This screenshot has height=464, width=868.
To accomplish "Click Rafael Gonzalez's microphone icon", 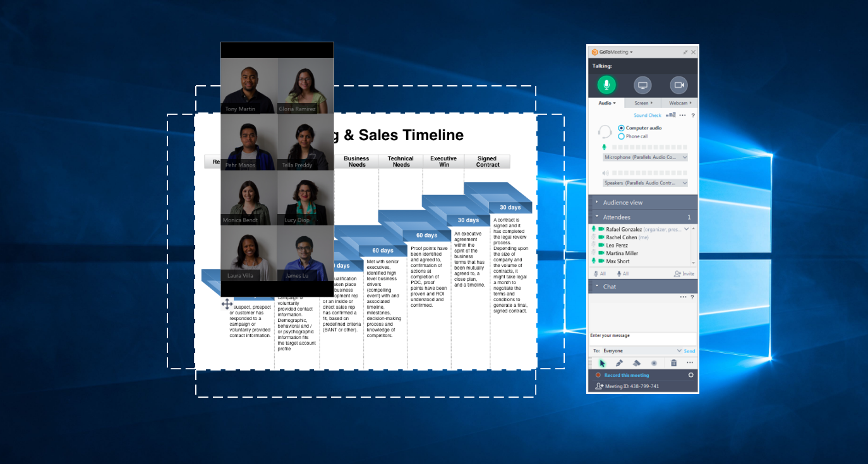I will pos(594,229).
